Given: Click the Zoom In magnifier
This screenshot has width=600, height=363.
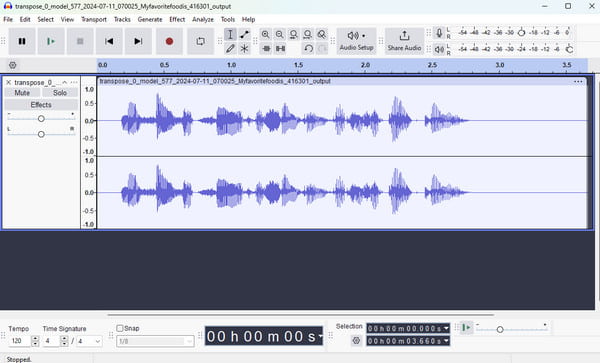Looking at the screenshot, I should 265,34.
